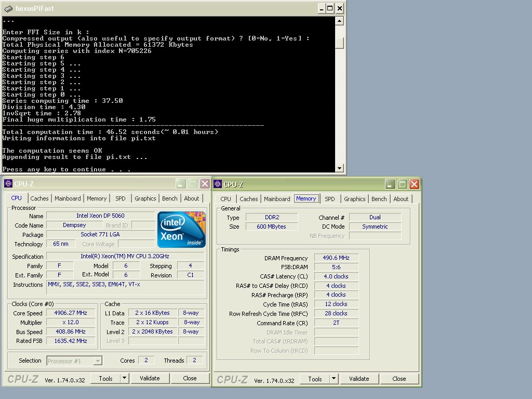Click Cycle Time tRAS value 12 clocks
The width and height of the screenshot is (532, 399).
pos(336,304)
